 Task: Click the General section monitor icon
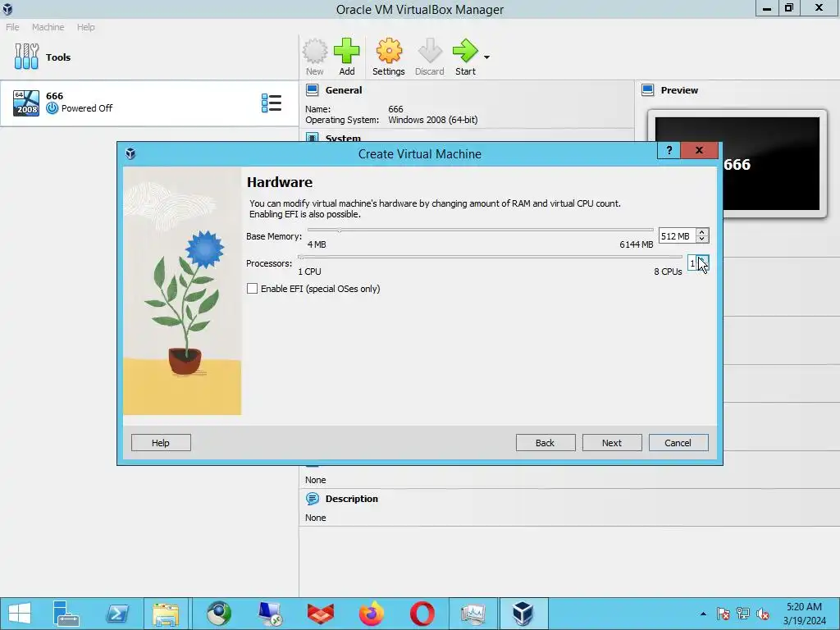click(313, 90)
